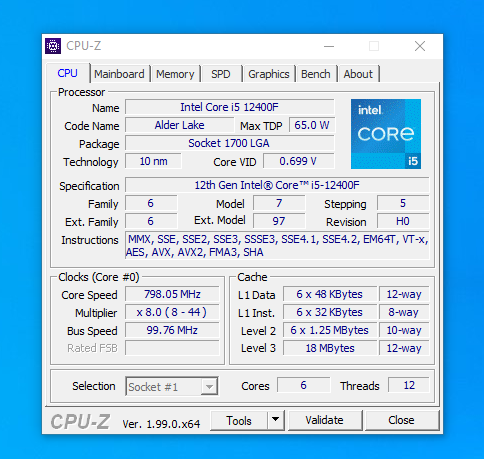Click the Level 2 associativity '10-way'

tap(404, 330)
